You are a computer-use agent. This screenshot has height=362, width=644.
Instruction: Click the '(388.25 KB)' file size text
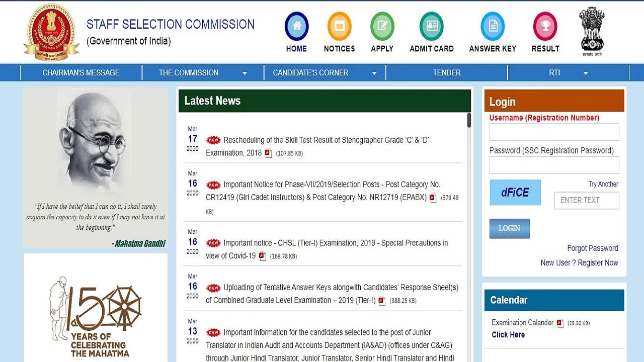403,301
